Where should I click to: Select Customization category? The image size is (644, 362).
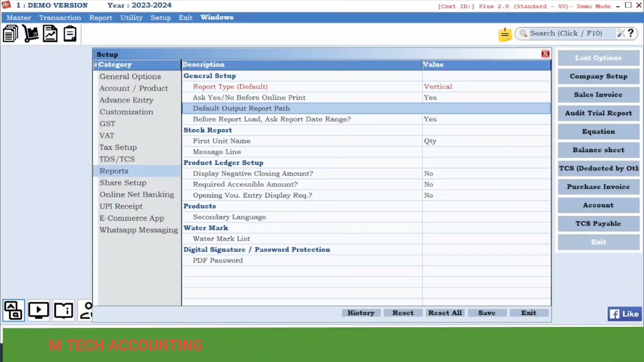(x=126, y=112)
